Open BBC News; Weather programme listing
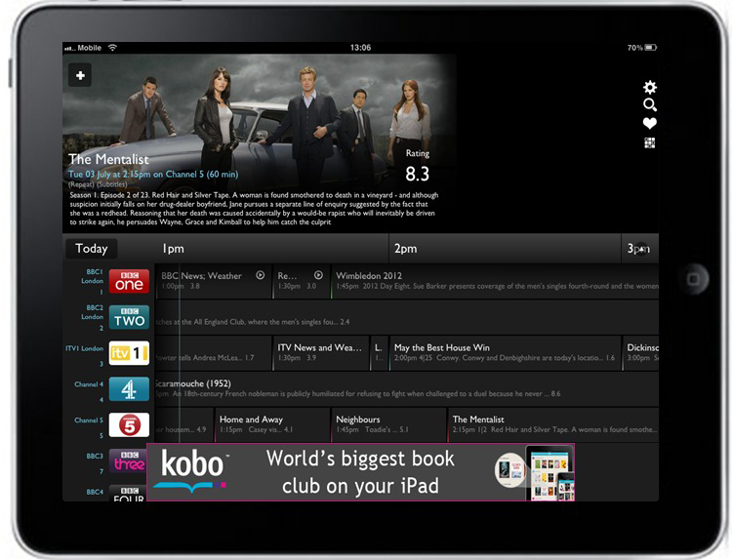732x560 pixels. [x=214, y=281]
